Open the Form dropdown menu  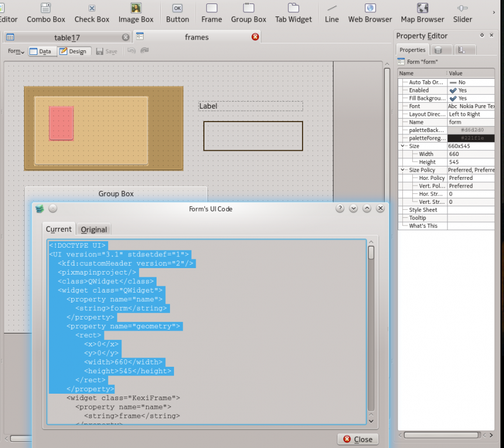pos(16,51)
